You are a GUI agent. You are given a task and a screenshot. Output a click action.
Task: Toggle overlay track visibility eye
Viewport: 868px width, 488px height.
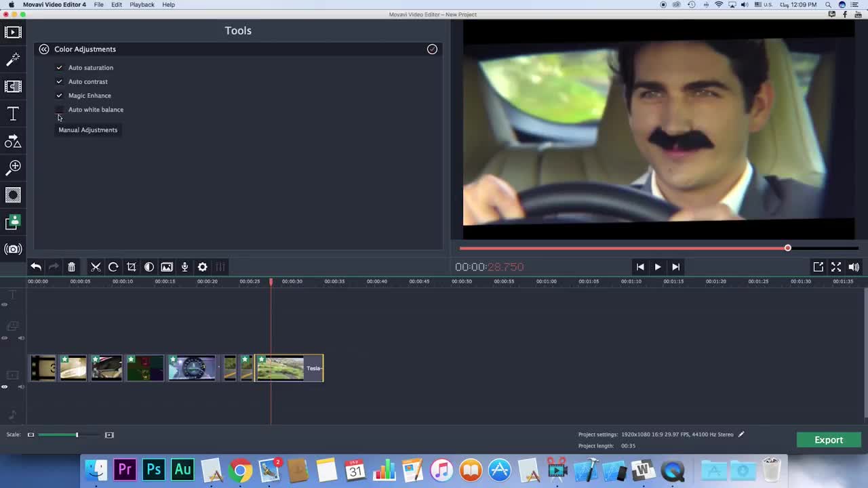[5, 338]
